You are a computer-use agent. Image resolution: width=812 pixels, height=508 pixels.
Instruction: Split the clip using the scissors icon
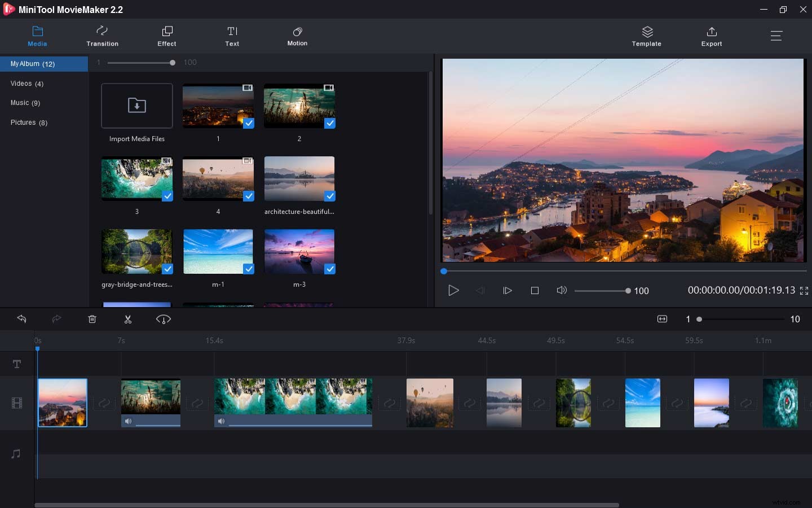(128, 319)
